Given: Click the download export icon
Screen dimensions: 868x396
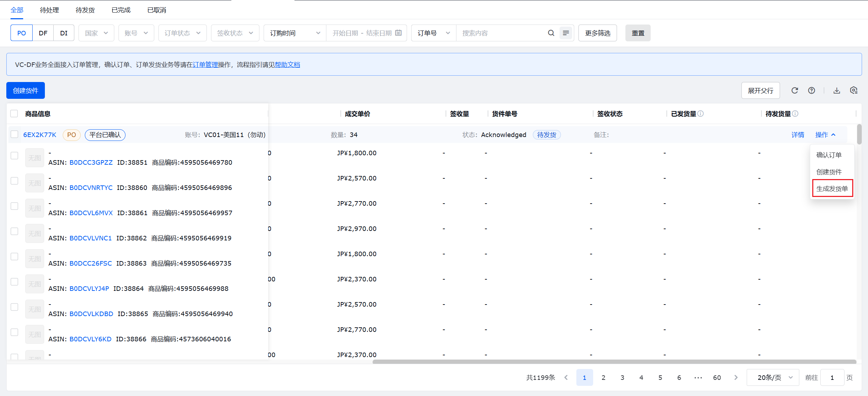Looking at the screenshot, I should pyautogui.click(x=836, y=90).
